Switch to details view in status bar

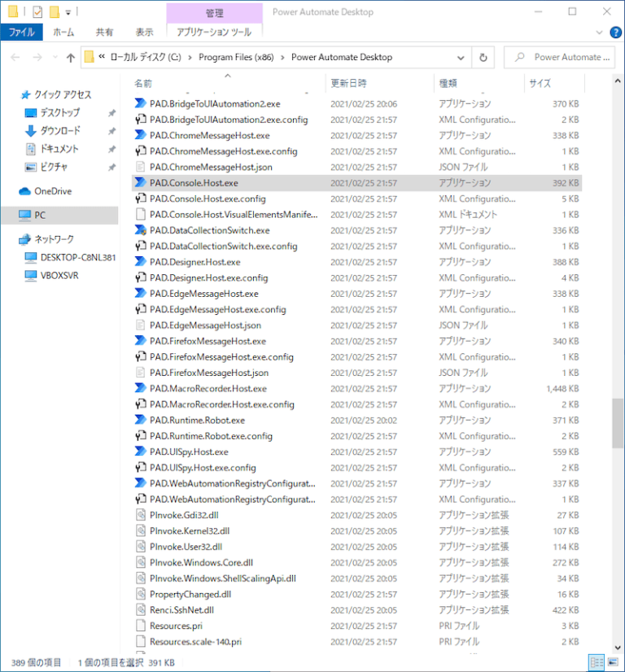click(x=596, y=662)
